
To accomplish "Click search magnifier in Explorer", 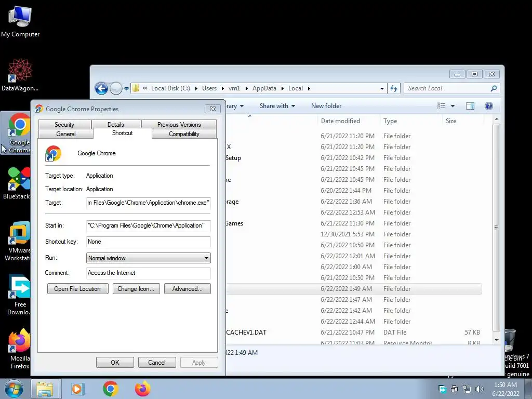I will 494,88.
